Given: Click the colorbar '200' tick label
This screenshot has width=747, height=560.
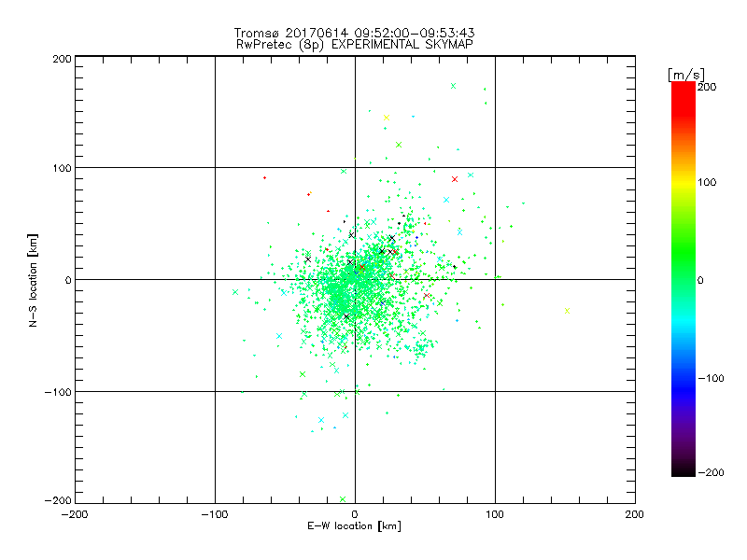Looking at the screenshot, I should pos(707,87).
